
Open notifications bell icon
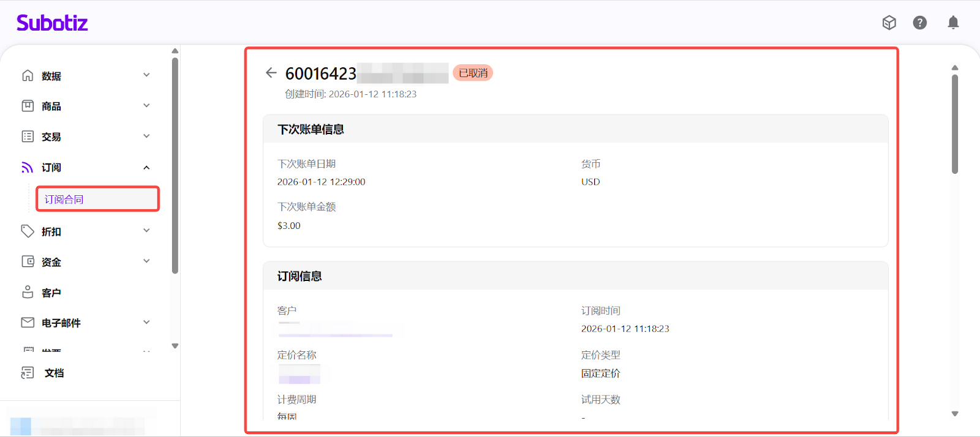[x=953, y=23]
